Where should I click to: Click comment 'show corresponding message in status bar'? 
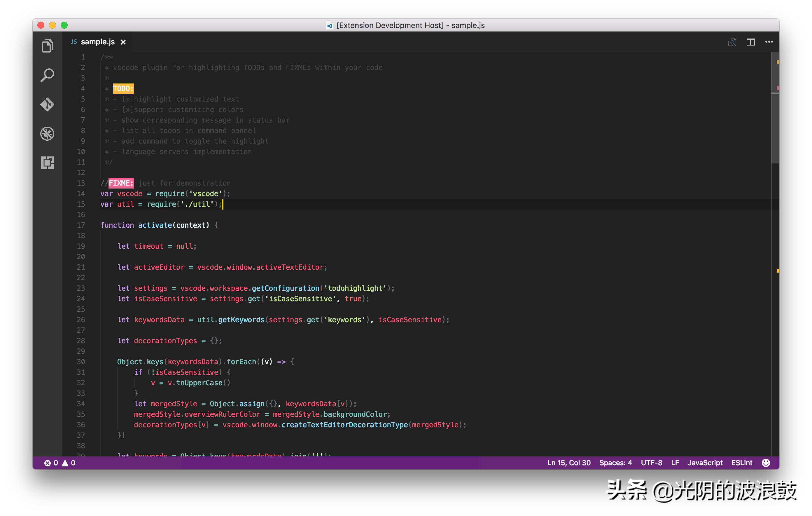point(205,120)
